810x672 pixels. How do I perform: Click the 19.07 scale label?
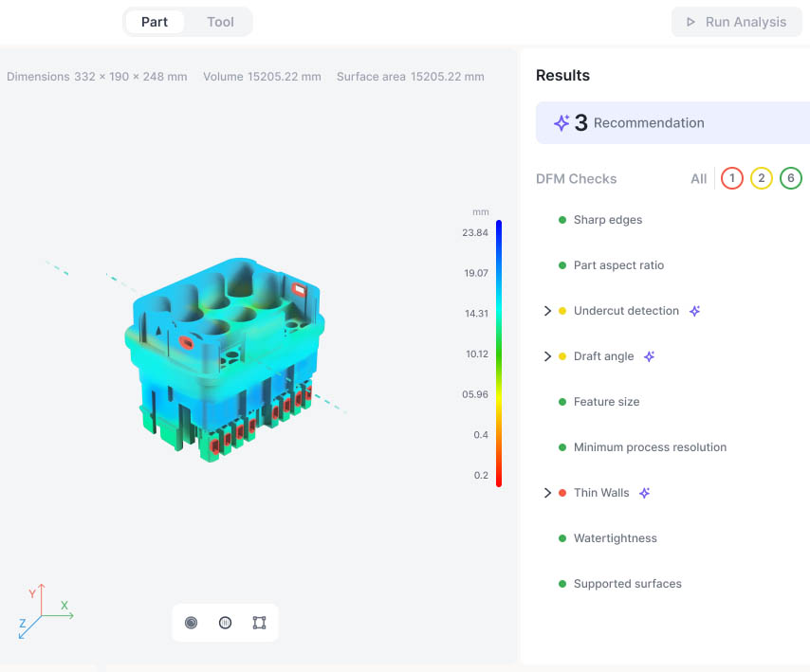(476, 273)
